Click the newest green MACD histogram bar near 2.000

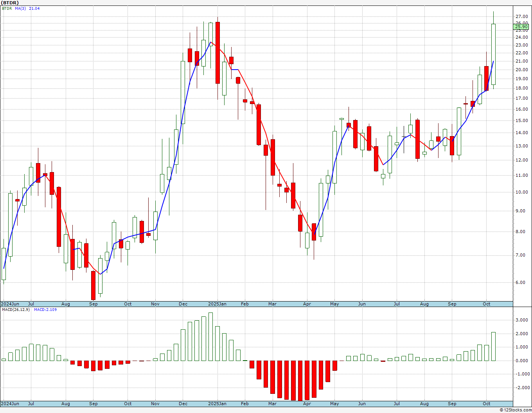[x=493, y=347]
